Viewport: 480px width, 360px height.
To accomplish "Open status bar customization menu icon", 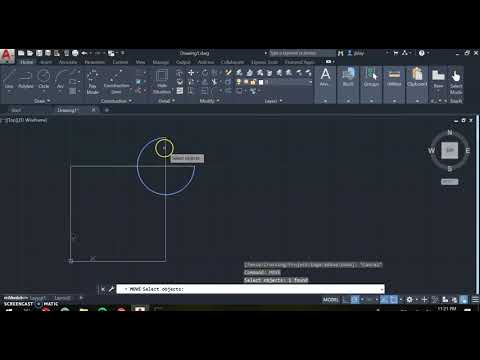I will (x=475, y=300).
